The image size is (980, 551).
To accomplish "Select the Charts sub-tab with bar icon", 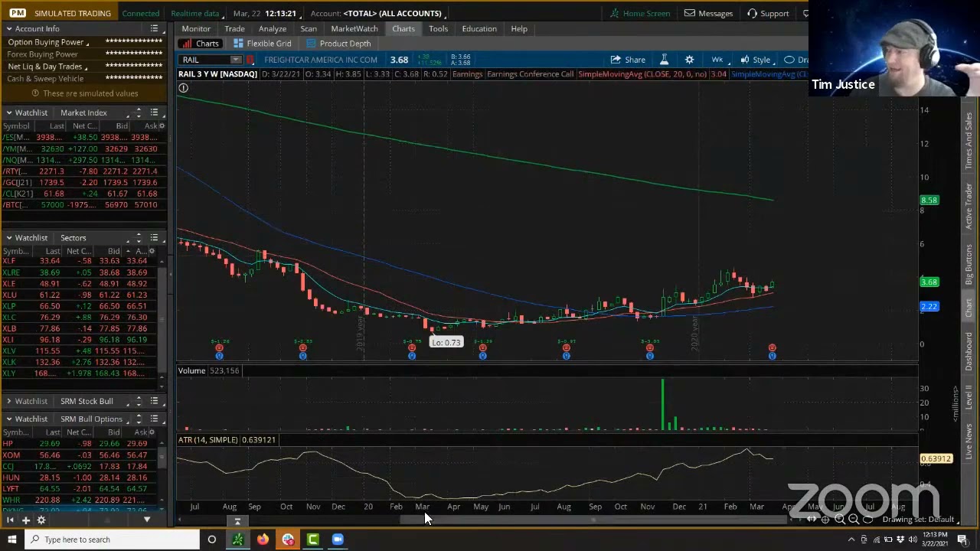I will [200, 44].
